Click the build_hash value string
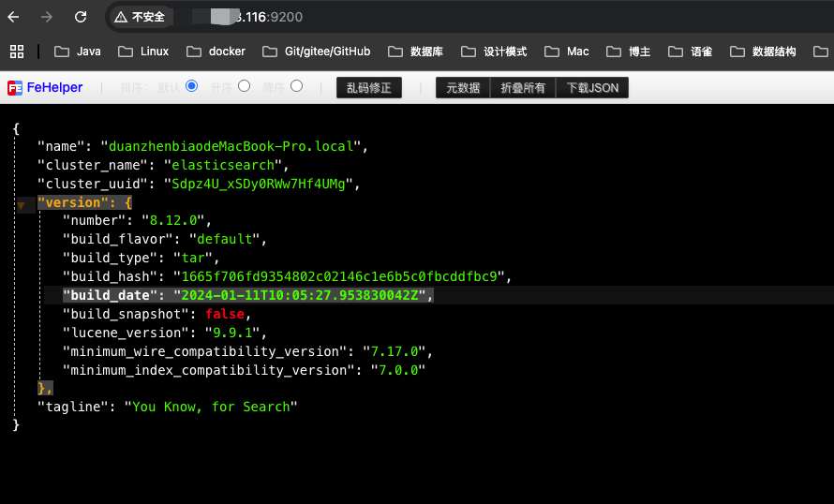Viewport: 834px width, 504px height. tap(339, 276)
